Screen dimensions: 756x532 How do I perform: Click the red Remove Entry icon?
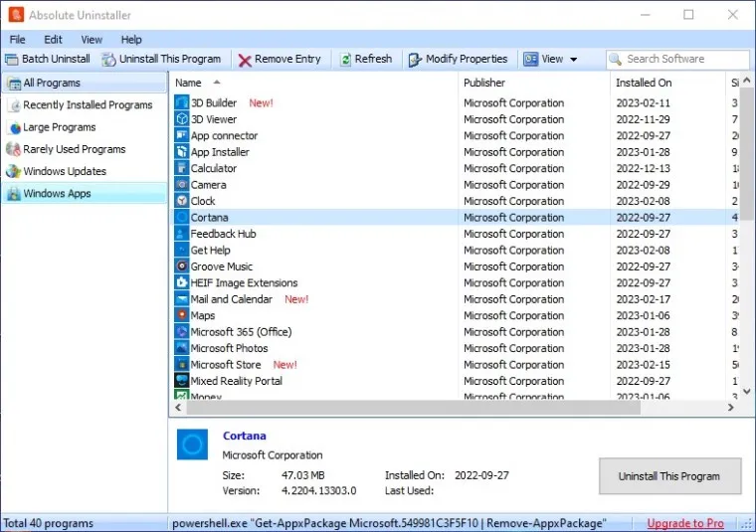[245, 60]
